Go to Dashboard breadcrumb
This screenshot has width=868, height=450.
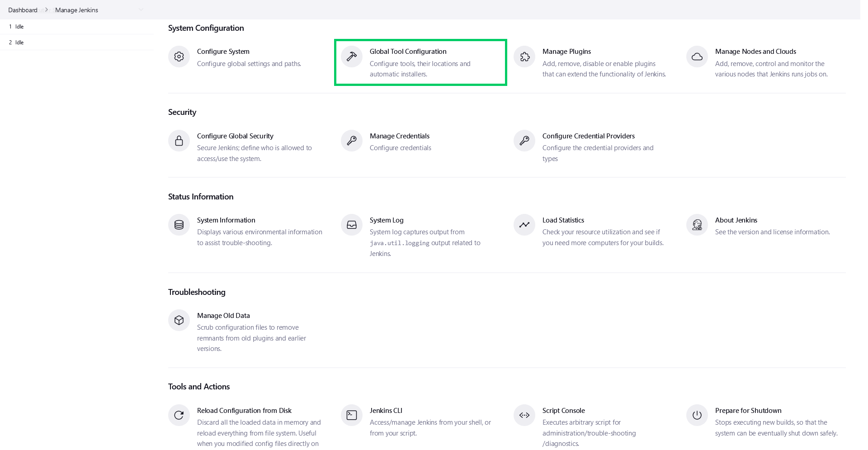(x=23, y=10)
